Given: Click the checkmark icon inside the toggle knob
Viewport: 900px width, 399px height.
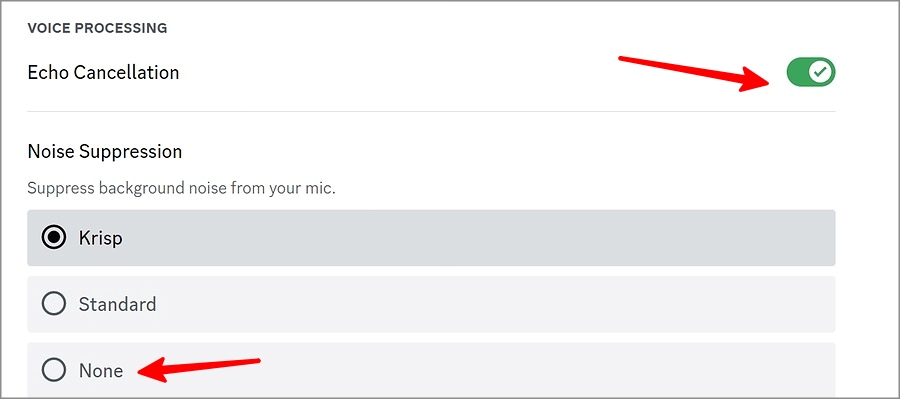Looking at the screenshot, I should 821,72.
